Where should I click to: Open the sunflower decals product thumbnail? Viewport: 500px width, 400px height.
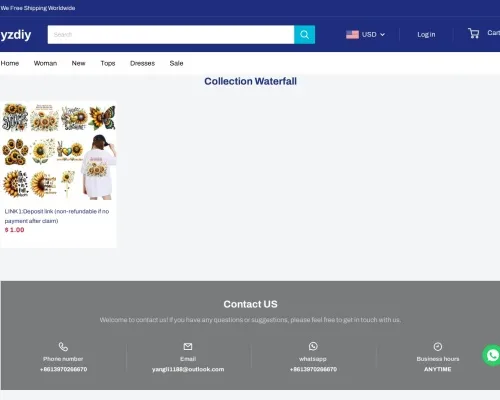59,151
